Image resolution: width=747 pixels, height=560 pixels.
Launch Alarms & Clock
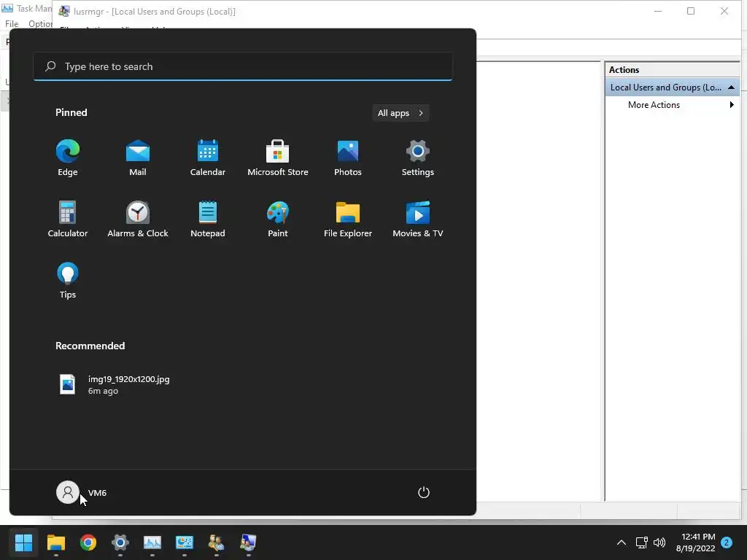point(138,219)
